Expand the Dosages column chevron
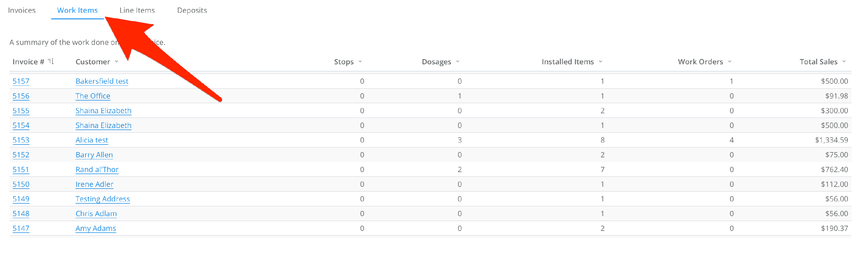 click(x=458, y=61)
